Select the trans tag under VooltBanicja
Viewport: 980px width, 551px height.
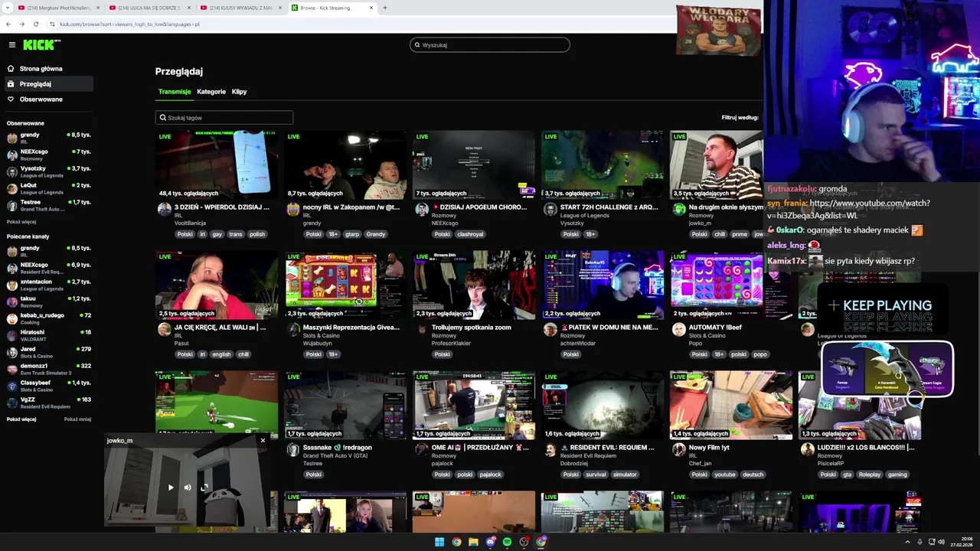[235, 234]
